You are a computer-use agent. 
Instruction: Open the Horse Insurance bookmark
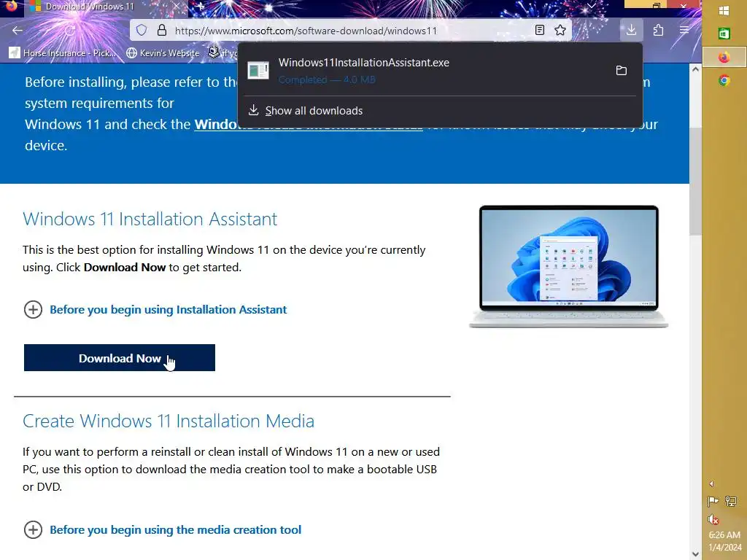(63, 52)
